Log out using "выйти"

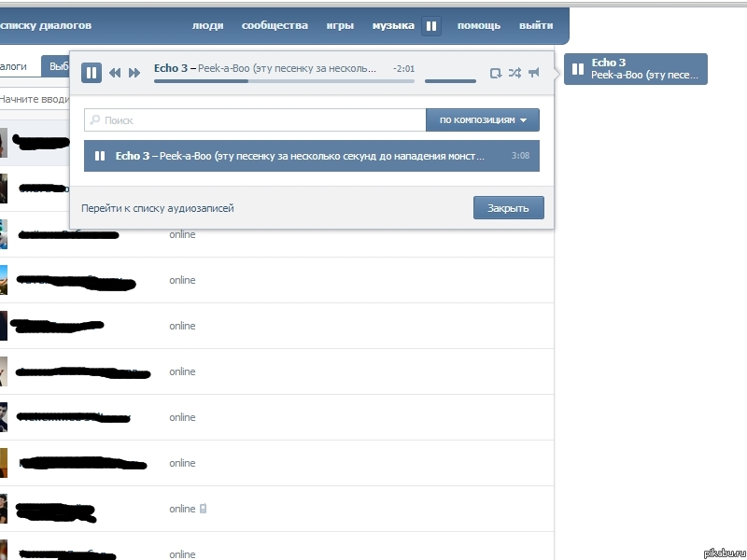coord(536,26)
